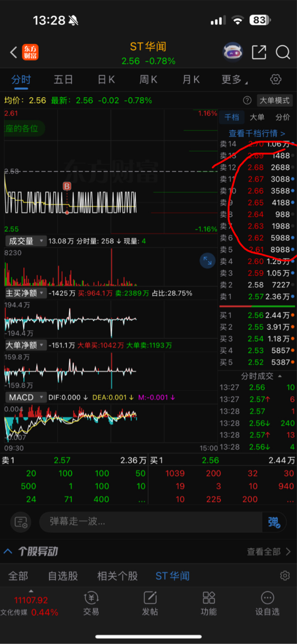The image size is (297, 644).
Task: Tap the 座的各位 green bubble
Action: click(24, 128)
